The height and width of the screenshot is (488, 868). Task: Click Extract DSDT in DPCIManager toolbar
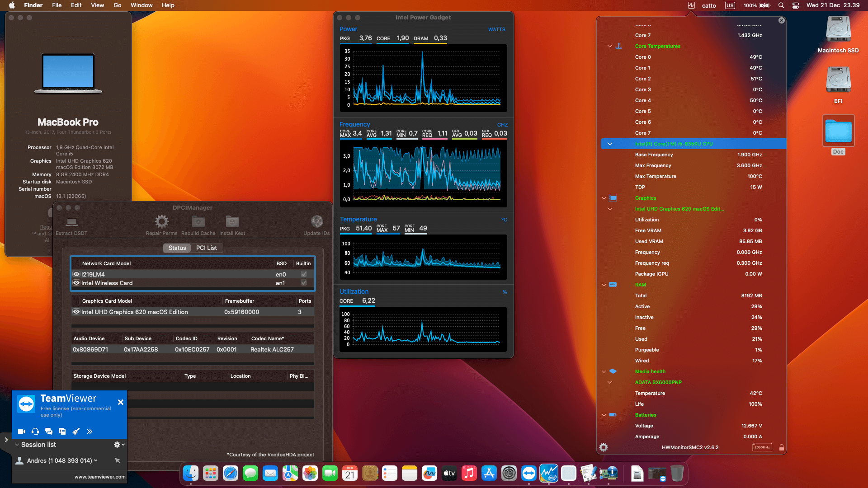[71, 225]
